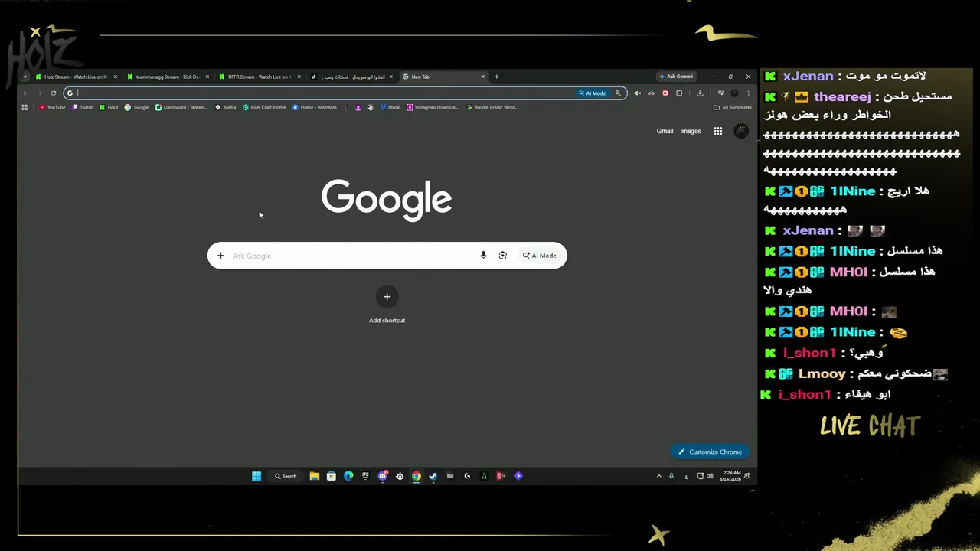980x551 pixels.
Task: Open Chrome downloads
Action: [x=700, y=93]
